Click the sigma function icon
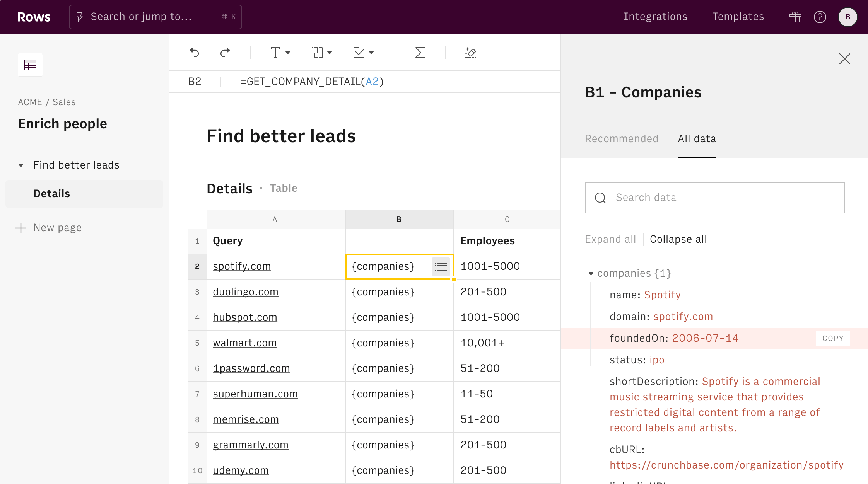The width and height of the screenshot is (868, 484). click(x=420, y=53)
